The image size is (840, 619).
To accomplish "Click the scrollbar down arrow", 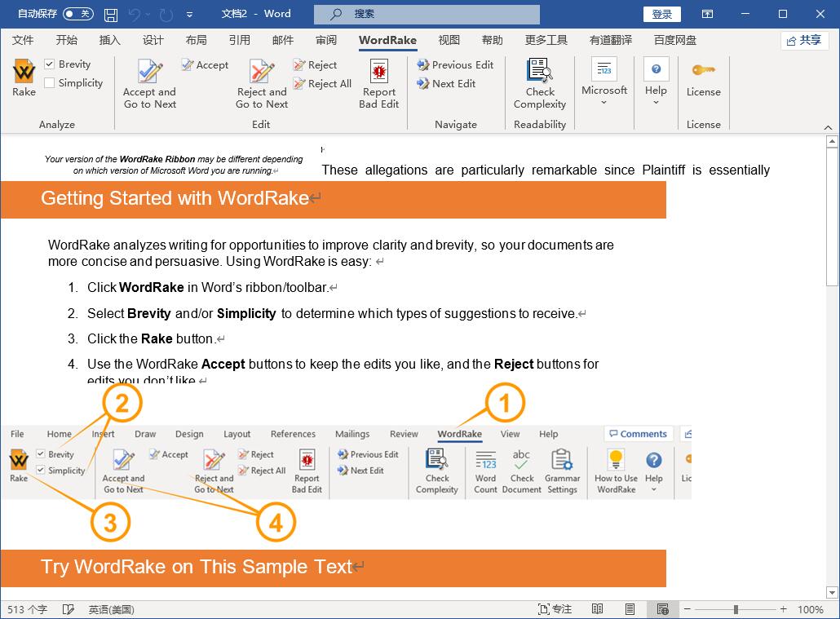I will 831,593.
